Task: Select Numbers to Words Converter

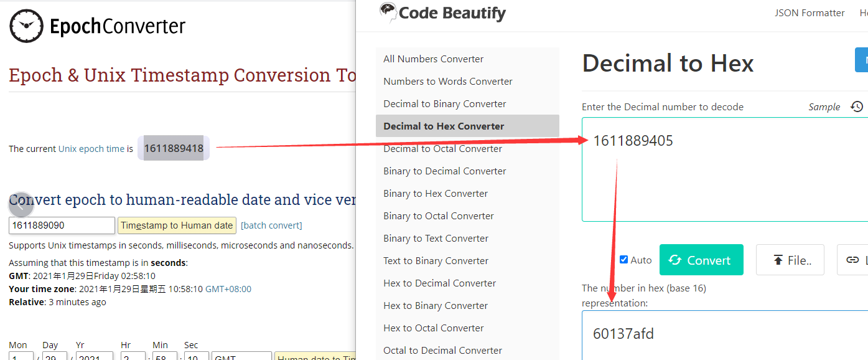Action: [467, 81]
